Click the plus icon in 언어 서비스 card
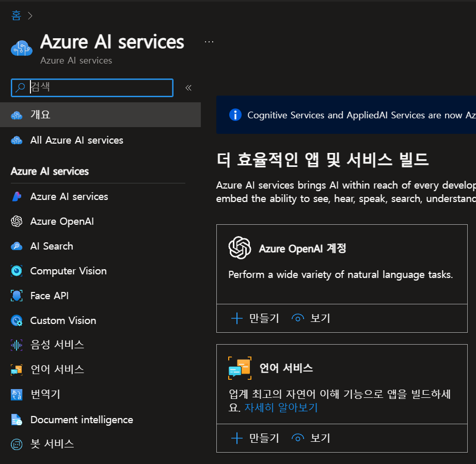476x464 pixels. click(237, 438)
